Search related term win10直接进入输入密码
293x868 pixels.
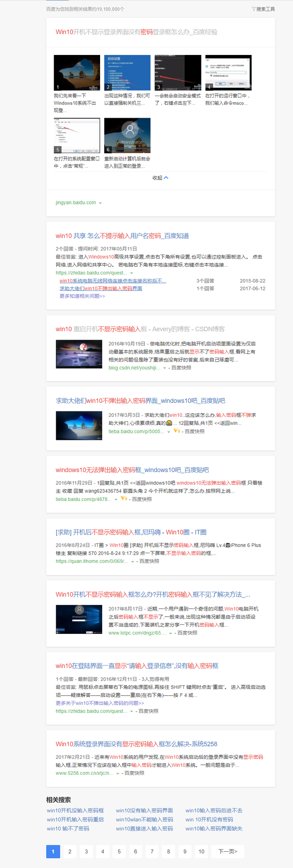coord(144,828)
